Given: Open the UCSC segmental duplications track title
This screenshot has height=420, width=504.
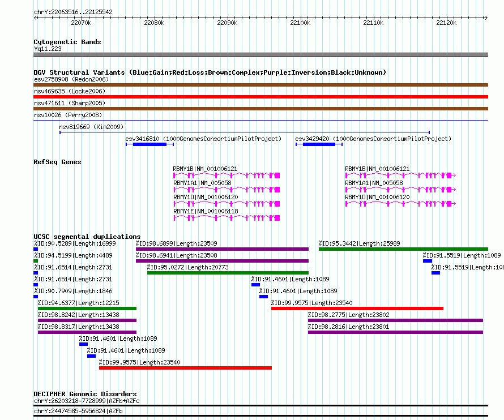Looking at the screenshot, I should 87,237.
